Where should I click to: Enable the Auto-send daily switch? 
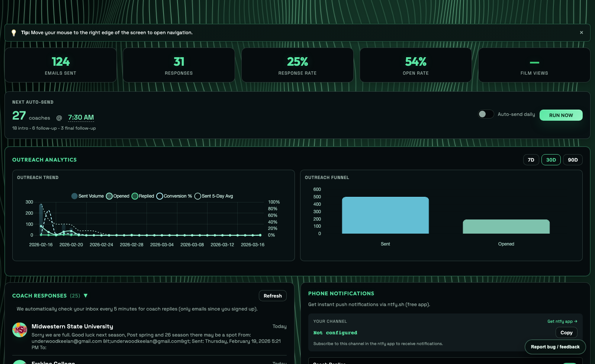tap(486, 114)
